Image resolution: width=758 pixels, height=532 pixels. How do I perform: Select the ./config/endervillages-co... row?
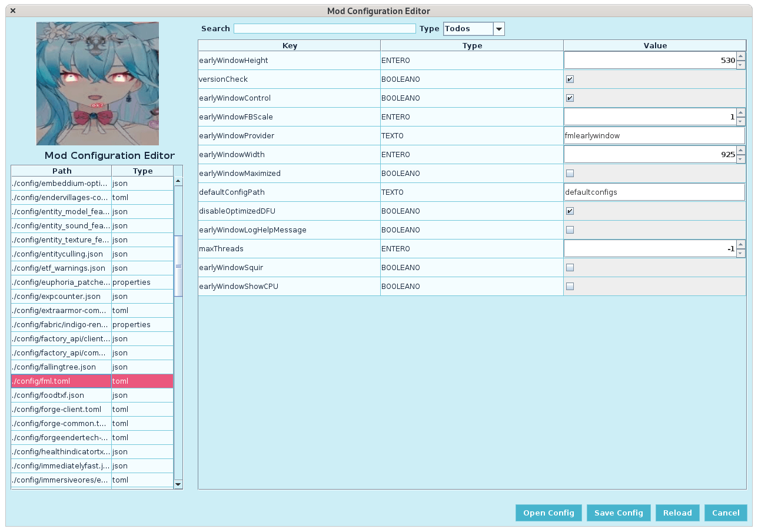[92, 198]
